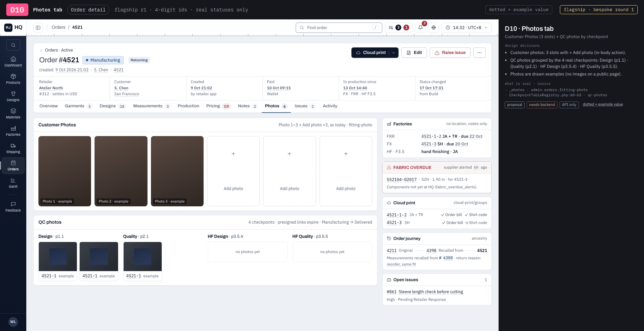Open the notifications bell

420,28
